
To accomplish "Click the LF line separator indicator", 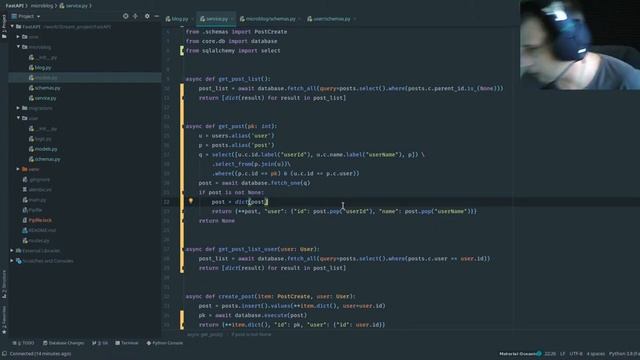I will 563,353.
